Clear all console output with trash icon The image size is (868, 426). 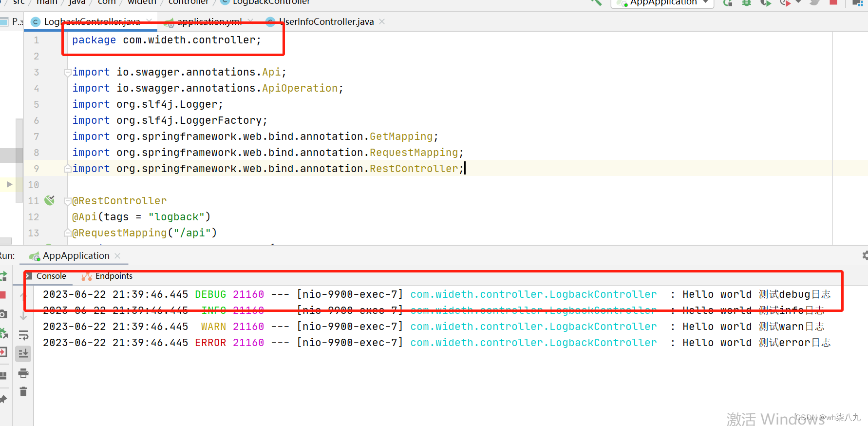tap(23, 392)
